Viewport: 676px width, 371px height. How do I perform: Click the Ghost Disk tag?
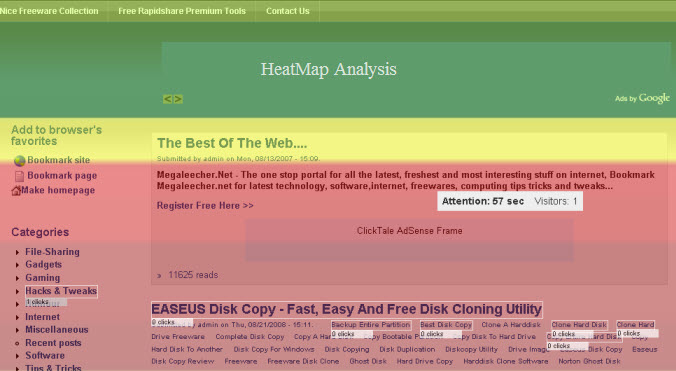click(x=368, y=361)
